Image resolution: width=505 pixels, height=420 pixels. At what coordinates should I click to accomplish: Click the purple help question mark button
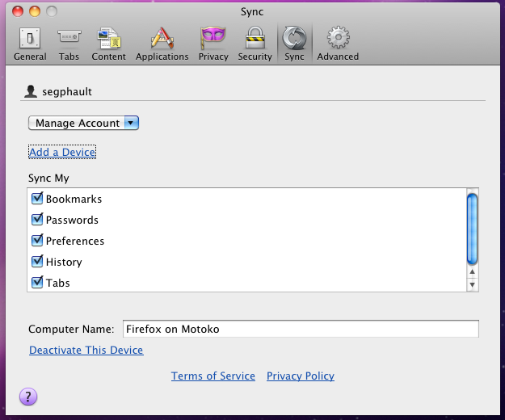tap(28, 397)
